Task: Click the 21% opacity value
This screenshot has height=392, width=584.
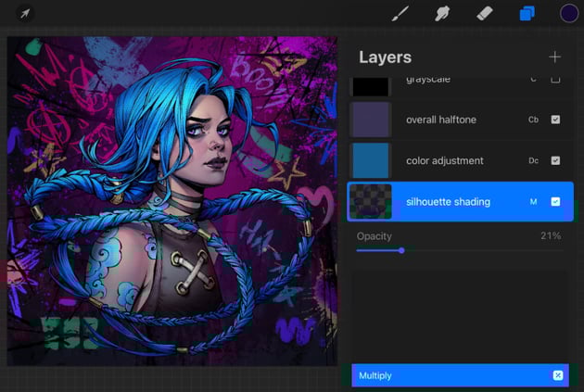Action: (x=551, y=235)
